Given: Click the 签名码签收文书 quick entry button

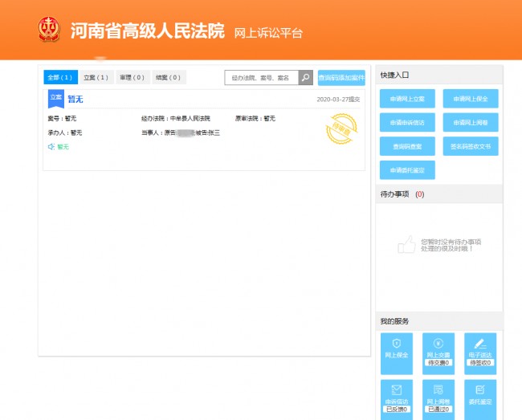Looking at the screenshot, I should click(471, 146).
